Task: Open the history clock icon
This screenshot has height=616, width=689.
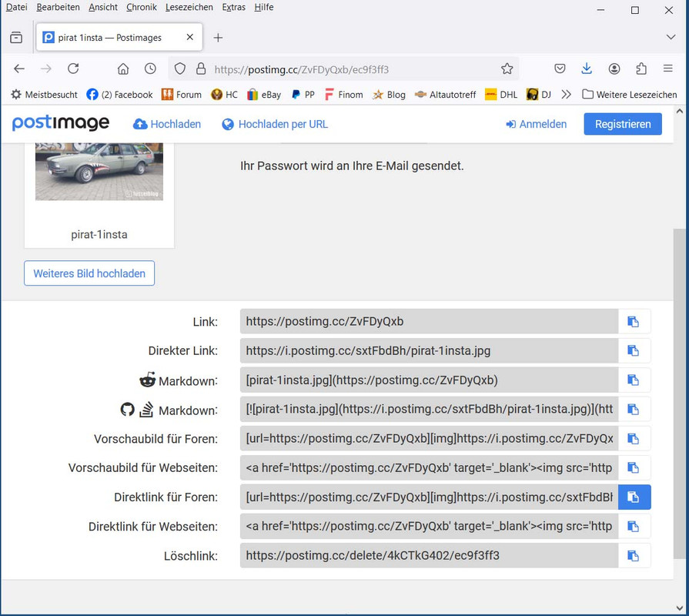Action: coord(150,69)
